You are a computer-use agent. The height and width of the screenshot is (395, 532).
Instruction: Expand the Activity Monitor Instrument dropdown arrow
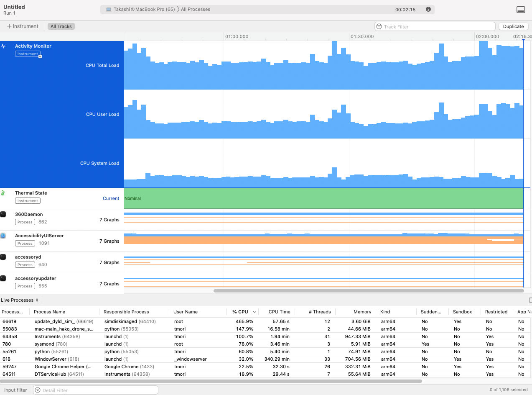(40, 56)
